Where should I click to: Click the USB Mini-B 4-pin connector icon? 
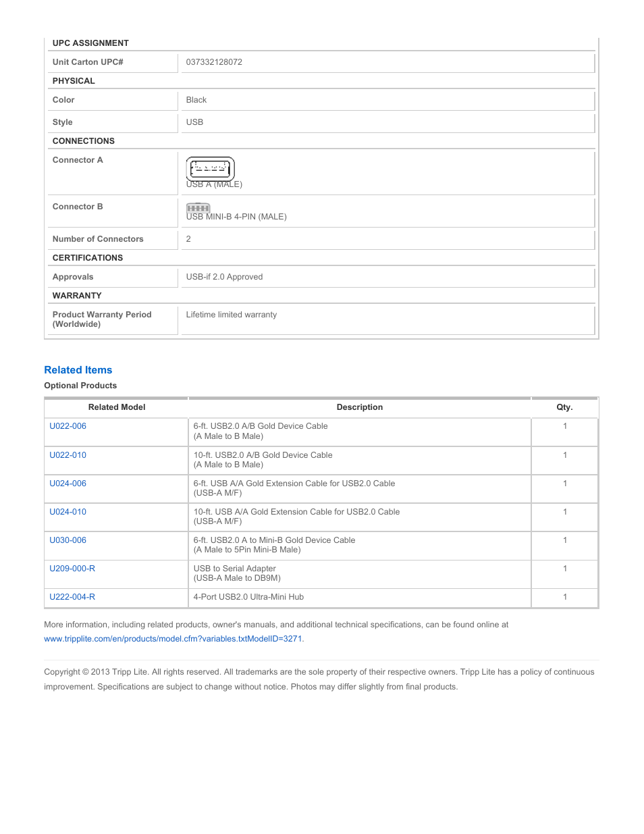198,207
